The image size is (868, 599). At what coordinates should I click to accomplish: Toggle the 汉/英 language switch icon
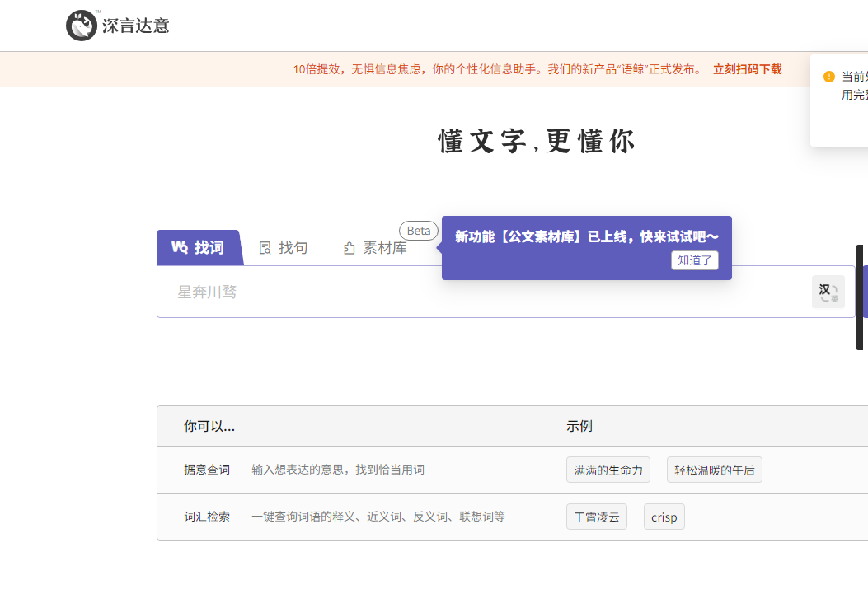(828, 292)
